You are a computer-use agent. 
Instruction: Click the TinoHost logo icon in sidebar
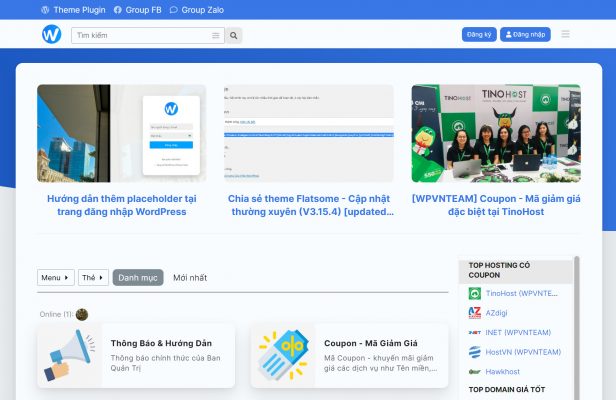point(475,294)
